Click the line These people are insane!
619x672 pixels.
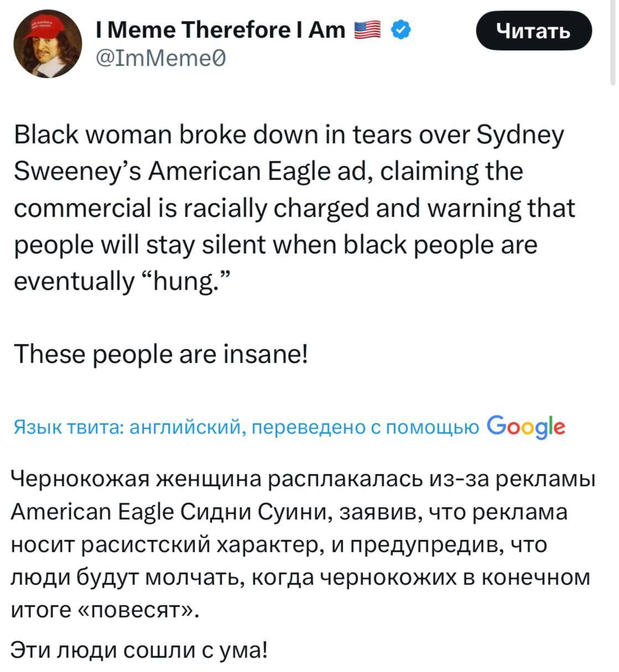(160, 354)
